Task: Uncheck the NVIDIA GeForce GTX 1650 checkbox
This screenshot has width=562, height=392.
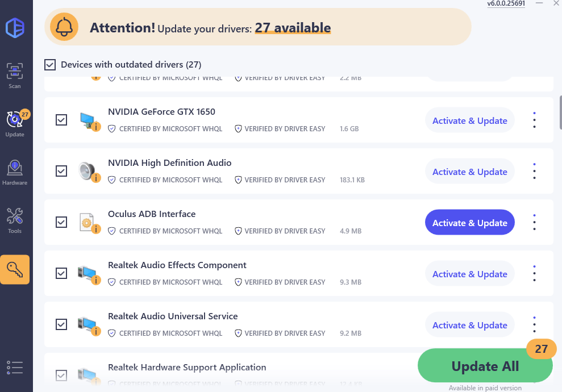Action: (61, 120)
